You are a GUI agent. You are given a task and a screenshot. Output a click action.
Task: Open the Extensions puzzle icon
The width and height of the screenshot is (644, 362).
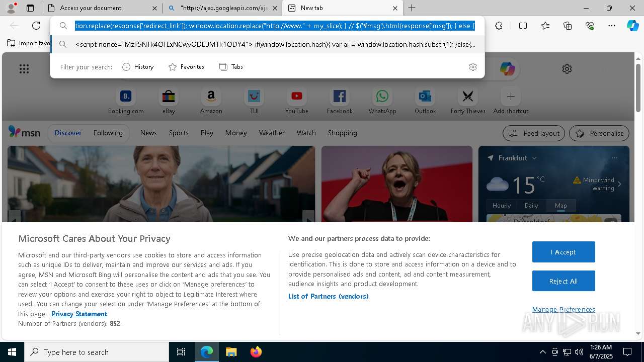coord(499,26)
